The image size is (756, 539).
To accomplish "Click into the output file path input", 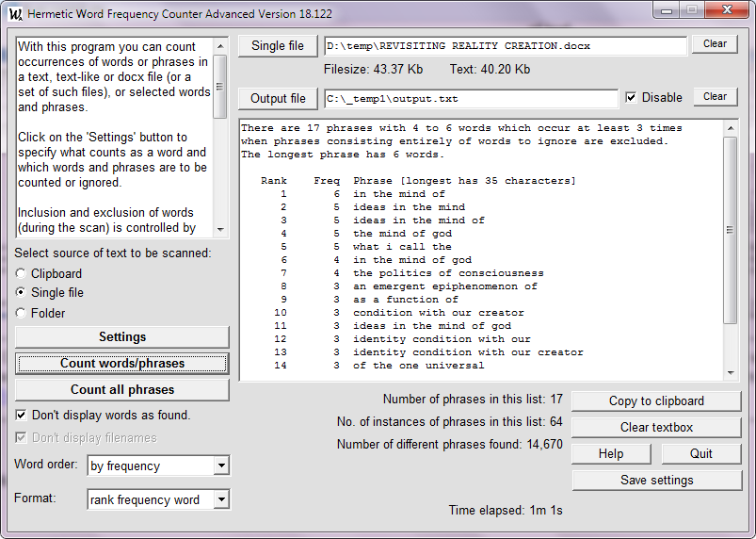I will [x=471, y=99].
